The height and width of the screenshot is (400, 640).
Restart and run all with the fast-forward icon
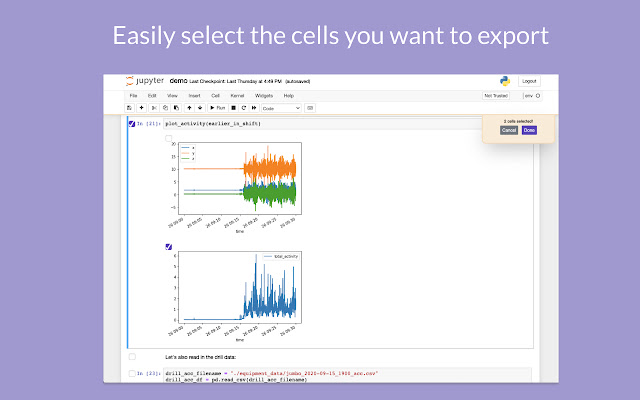pyautogui.click(x=254, y=108)
